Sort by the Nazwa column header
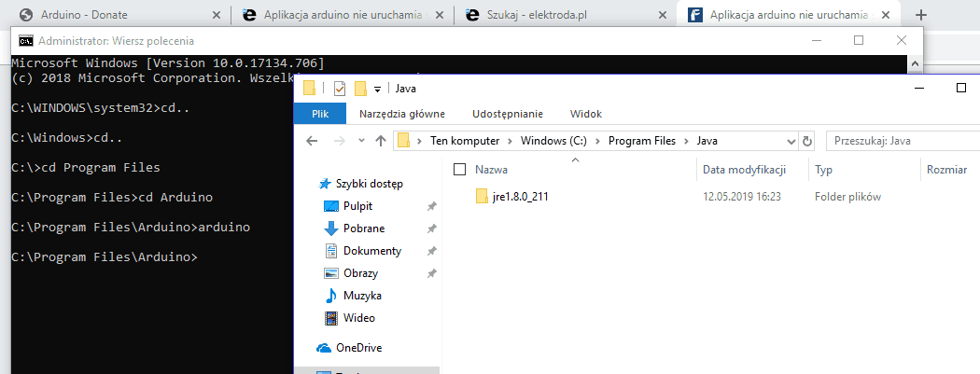 [x=491, y=169]
